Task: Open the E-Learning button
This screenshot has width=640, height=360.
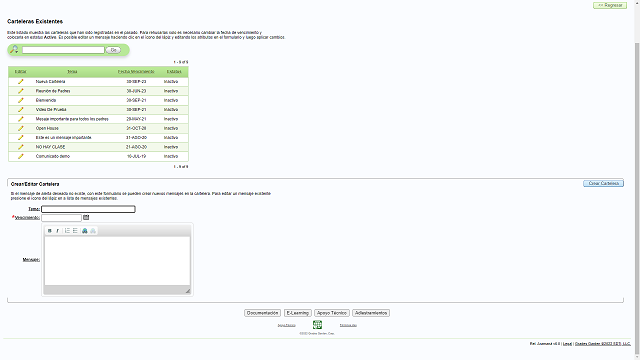Action: pos(298,313)
